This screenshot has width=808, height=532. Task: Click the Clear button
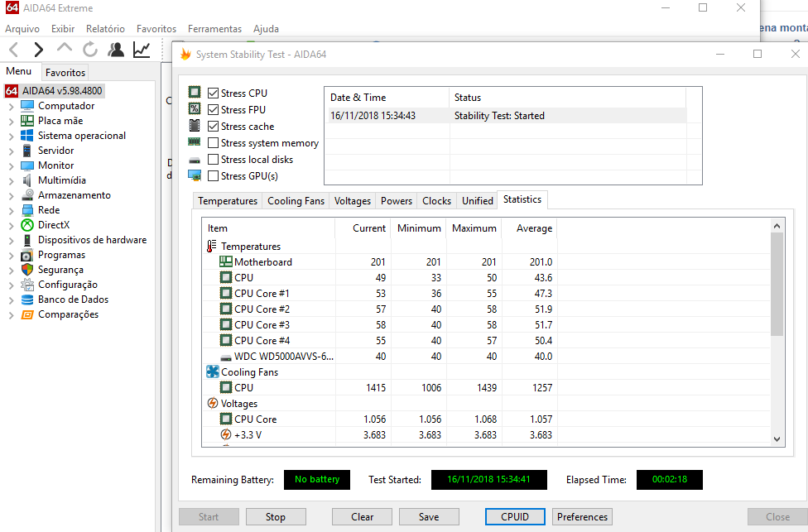(362, 516)
